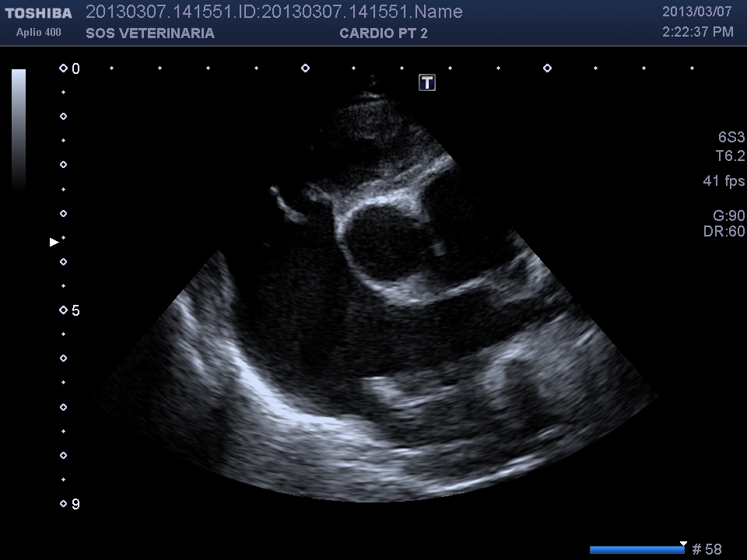This screenshot has width=747, height=560.
Task: Click the 2:22:37 PM time display
Action: [697, 32]
